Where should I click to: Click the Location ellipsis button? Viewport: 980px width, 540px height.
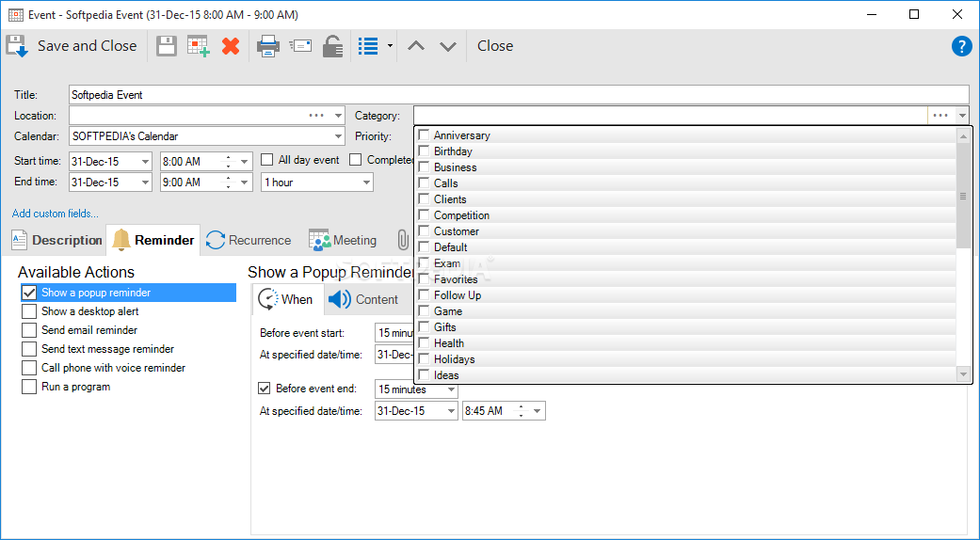(x=317, y=116)
